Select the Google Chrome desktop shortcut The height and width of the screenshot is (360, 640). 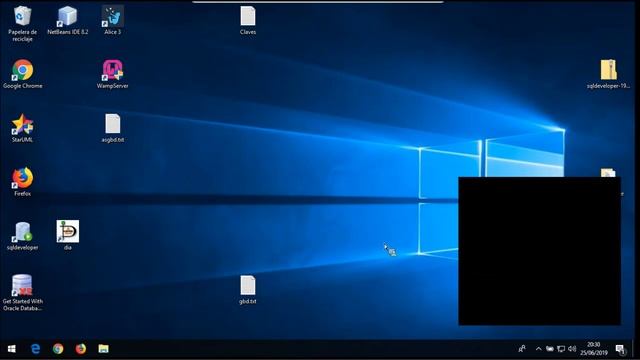(x=22, y=74)
